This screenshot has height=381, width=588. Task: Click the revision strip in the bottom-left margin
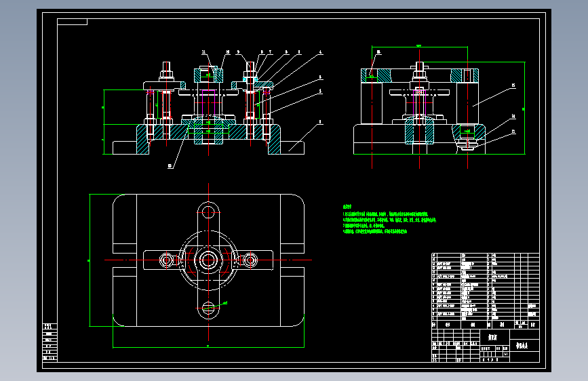(50, 342)
